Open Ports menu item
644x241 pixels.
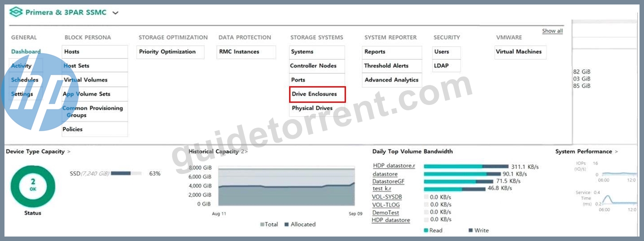click(317, 80)
